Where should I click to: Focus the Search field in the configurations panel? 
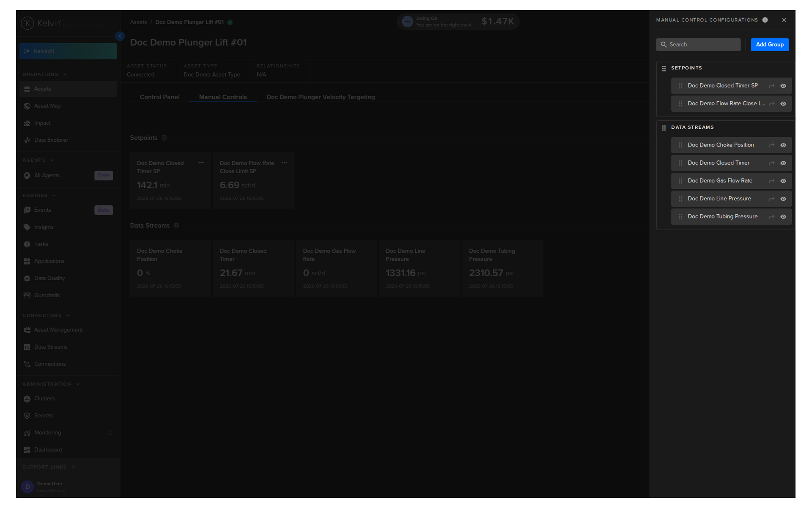[698, 44]
